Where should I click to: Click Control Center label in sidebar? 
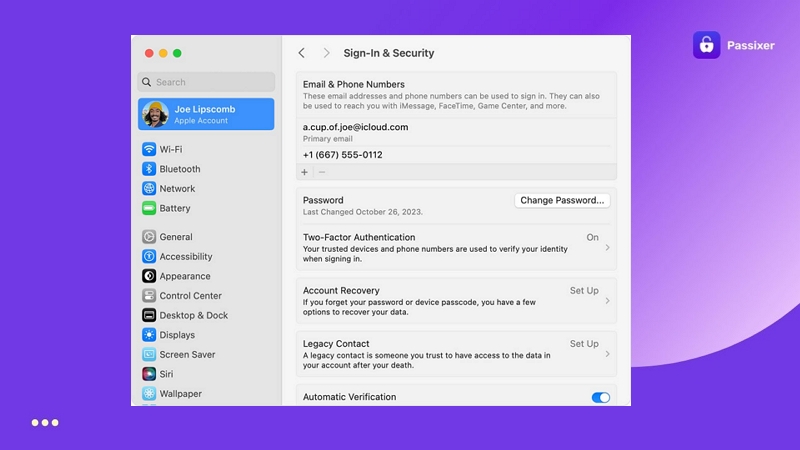coord(190,296)
